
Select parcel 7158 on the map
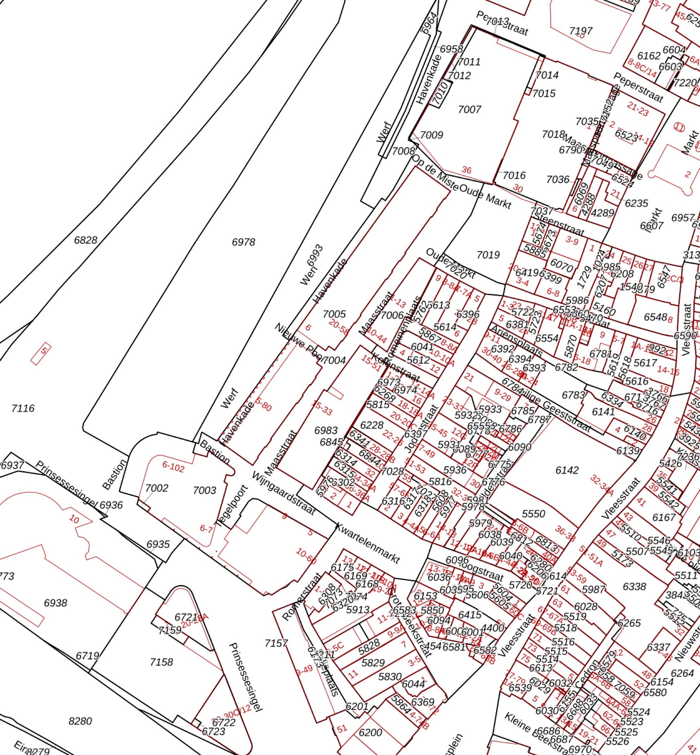[x=161, y=662]
